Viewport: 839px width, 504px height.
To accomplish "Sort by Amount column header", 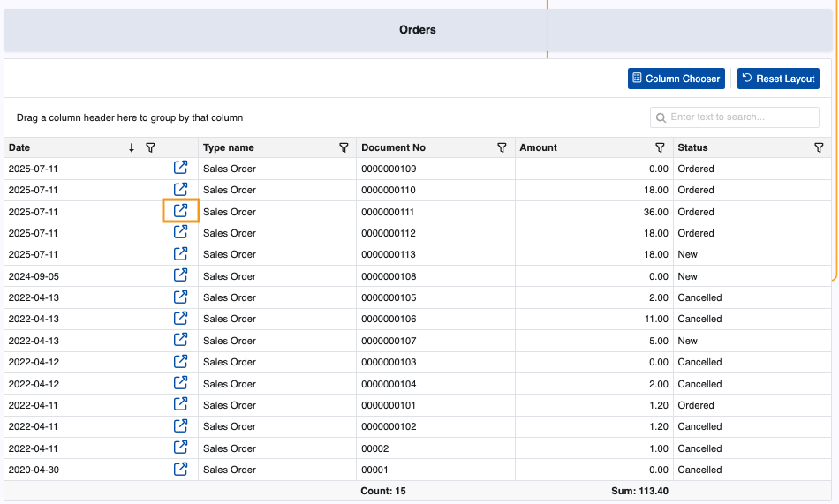I will [539, 147].
